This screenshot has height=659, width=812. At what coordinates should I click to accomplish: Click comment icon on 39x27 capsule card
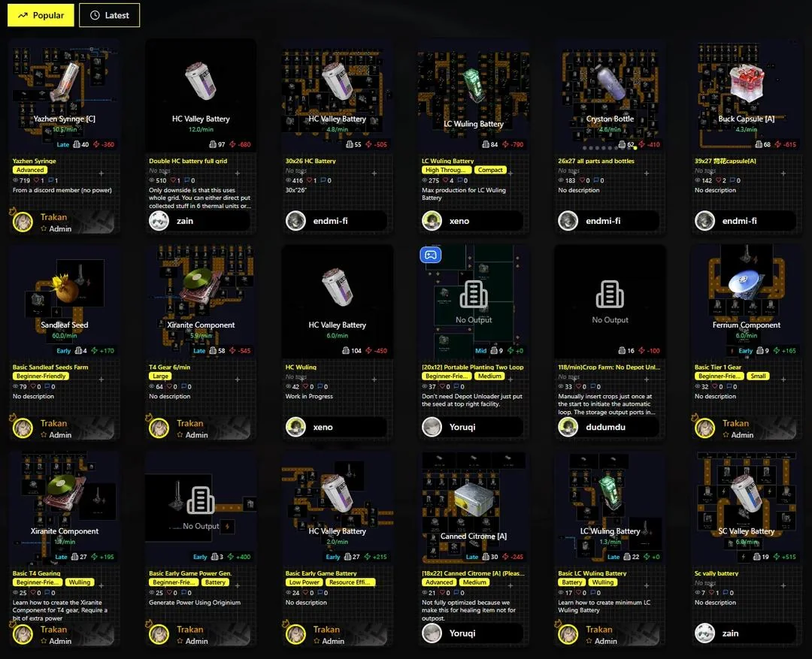tap(733, 180)
